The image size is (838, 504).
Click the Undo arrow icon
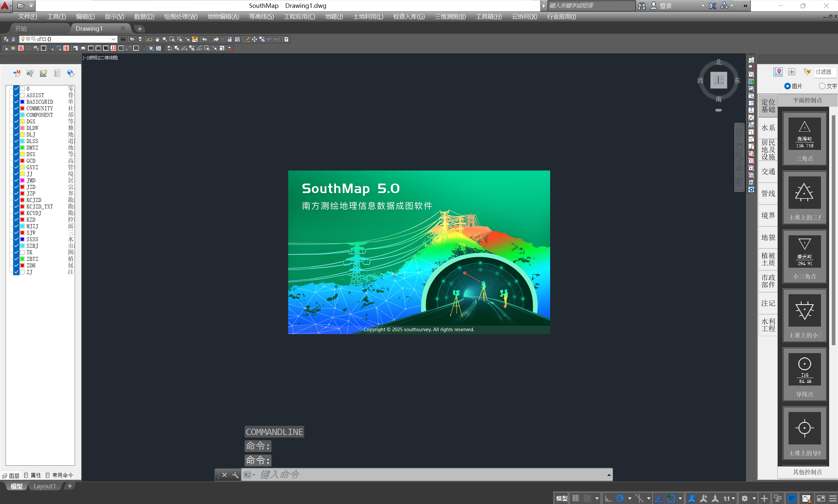click(205, 39)
